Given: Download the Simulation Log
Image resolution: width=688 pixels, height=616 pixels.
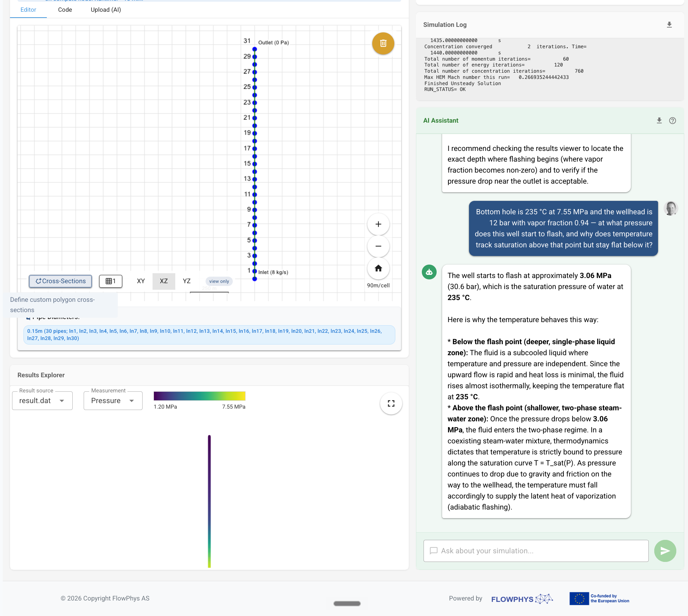Looking at the screenshot, I should point(669,25).
